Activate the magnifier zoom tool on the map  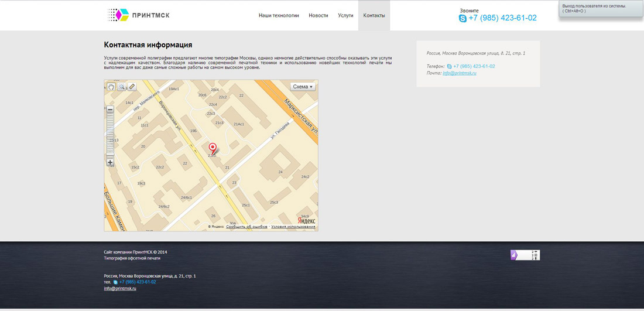pos(122,87)
